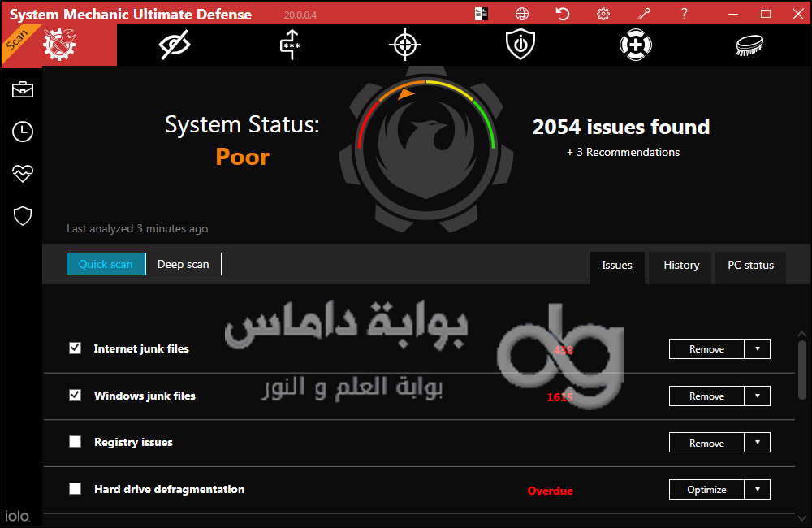Image resolution: width=812 pixels, height=528 pixels.
Task: Click the issues list scrollbar thumb
Action: click(801, 369)
